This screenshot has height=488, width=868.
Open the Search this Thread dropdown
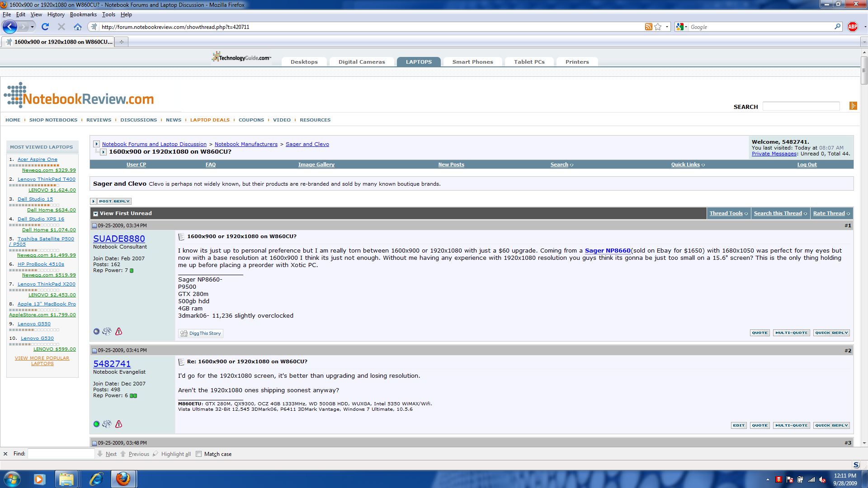point(780,213)
